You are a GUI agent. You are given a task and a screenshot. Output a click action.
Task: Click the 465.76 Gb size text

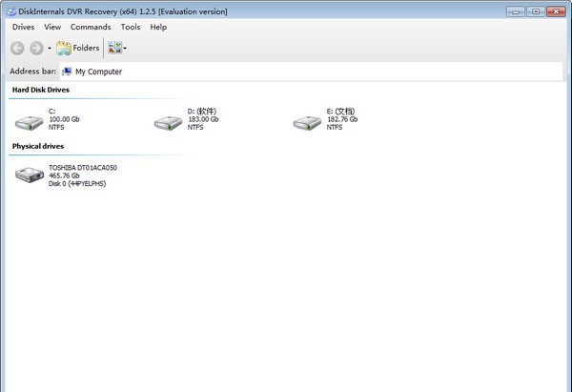coord(64,175)
